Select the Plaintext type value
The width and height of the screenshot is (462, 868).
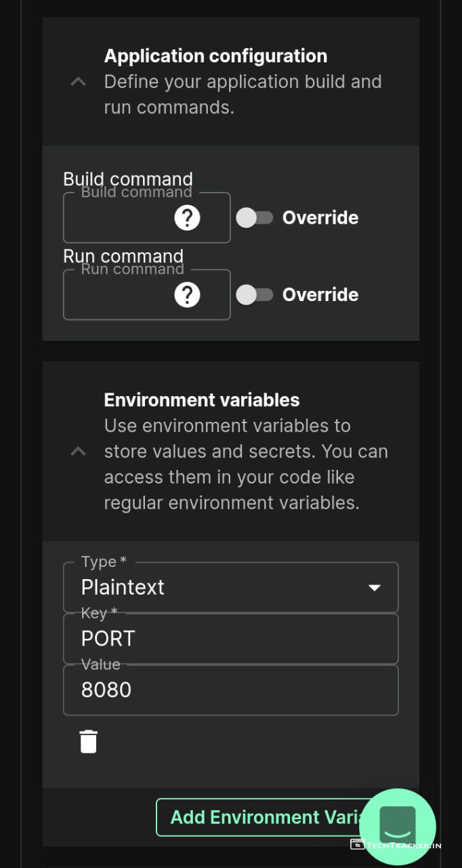click(123, 587)
